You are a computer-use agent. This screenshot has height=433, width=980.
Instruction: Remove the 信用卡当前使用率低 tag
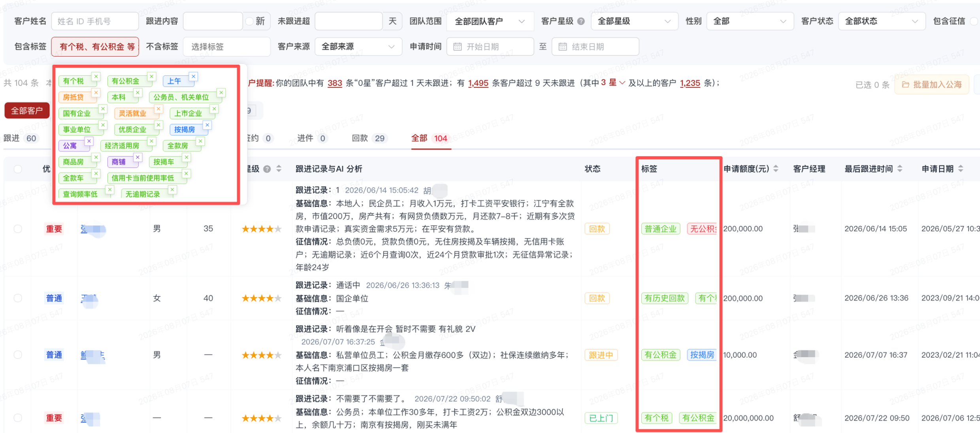tap(186, 173)
